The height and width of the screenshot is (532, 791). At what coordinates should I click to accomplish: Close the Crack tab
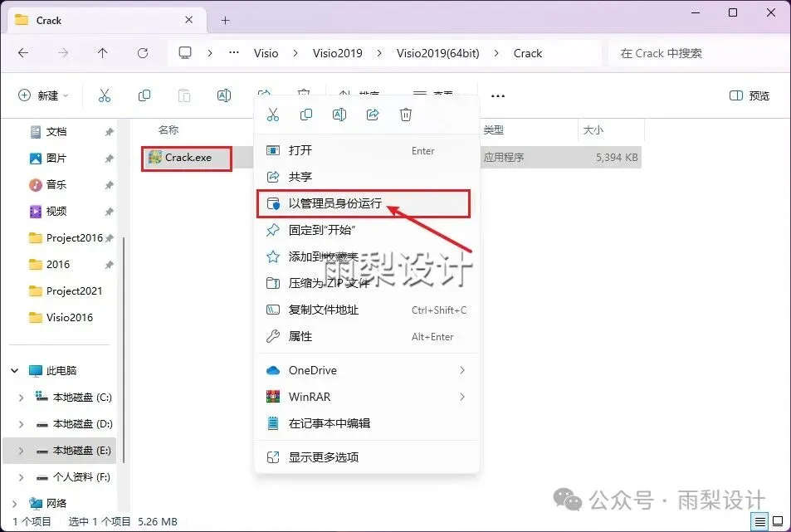(x=188, y=20)
